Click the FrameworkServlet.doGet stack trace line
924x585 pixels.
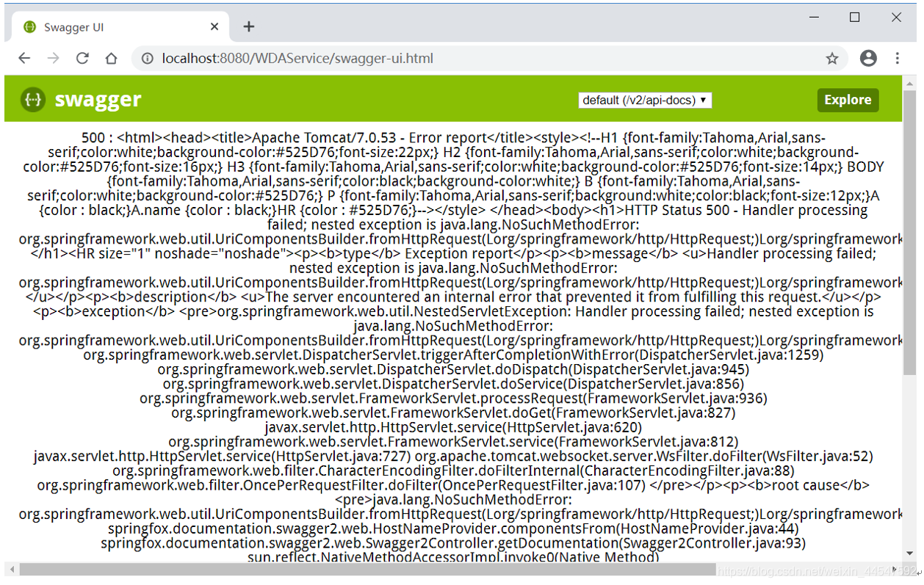point(453,413)
